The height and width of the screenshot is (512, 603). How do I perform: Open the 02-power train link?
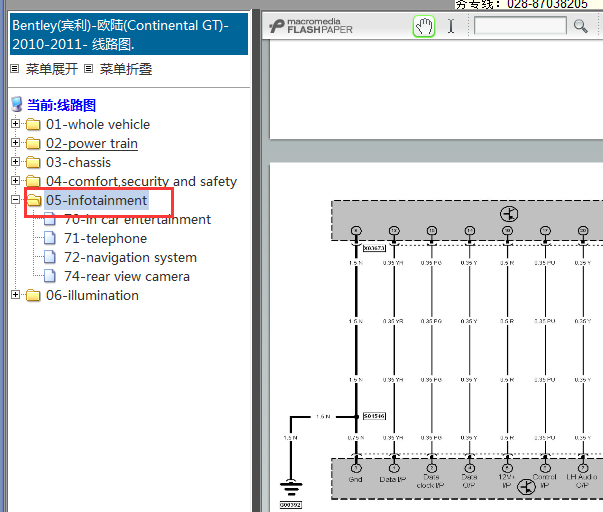point(92,143)
